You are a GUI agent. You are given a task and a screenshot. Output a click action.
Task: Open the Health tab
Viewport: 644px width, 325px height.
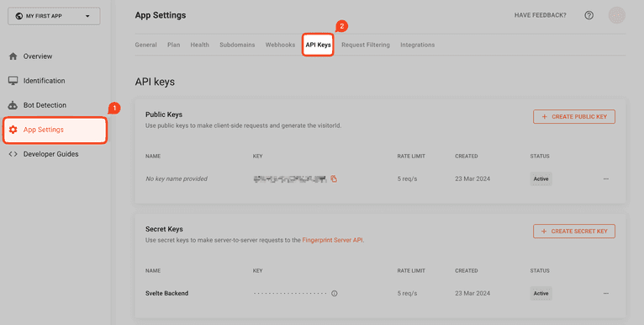[x=199, y=45]
